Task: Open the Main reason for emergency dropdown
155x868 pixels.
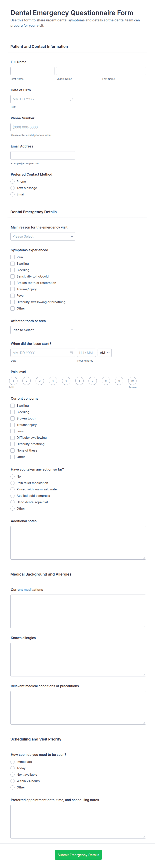Action: pyautogui.click(x=43, y=236)
